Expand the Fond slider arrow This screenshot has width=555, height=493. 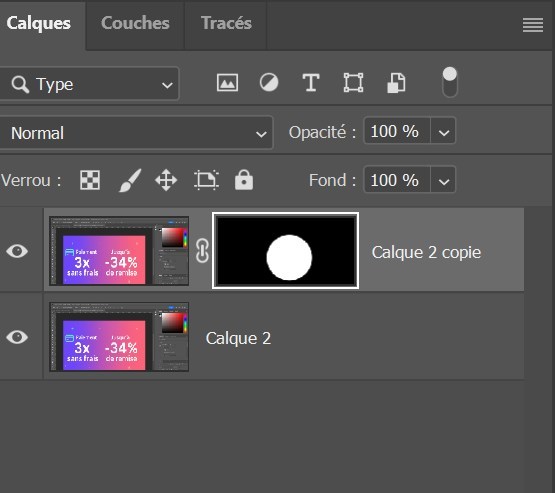point(444,180)
